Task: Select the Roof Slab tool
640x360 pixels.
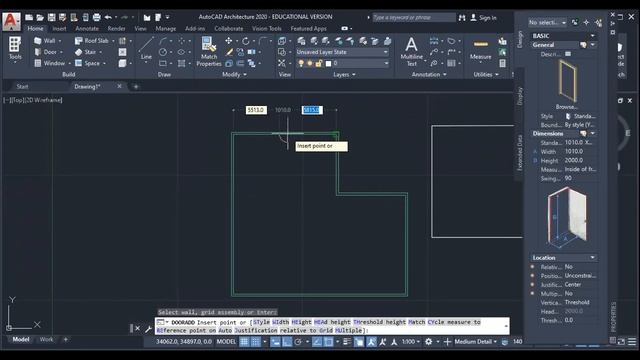Action: (x=92, y=41)
